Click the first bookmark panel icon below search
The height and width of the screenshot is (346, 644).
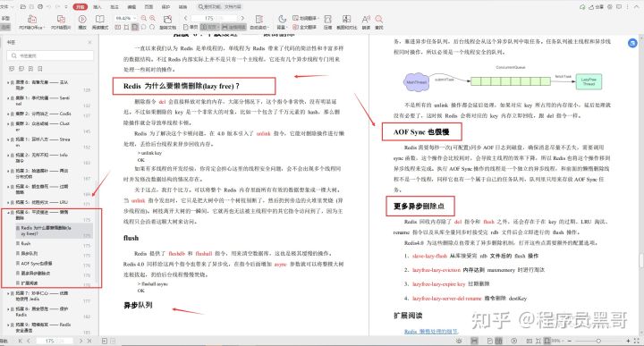point(12,69)
